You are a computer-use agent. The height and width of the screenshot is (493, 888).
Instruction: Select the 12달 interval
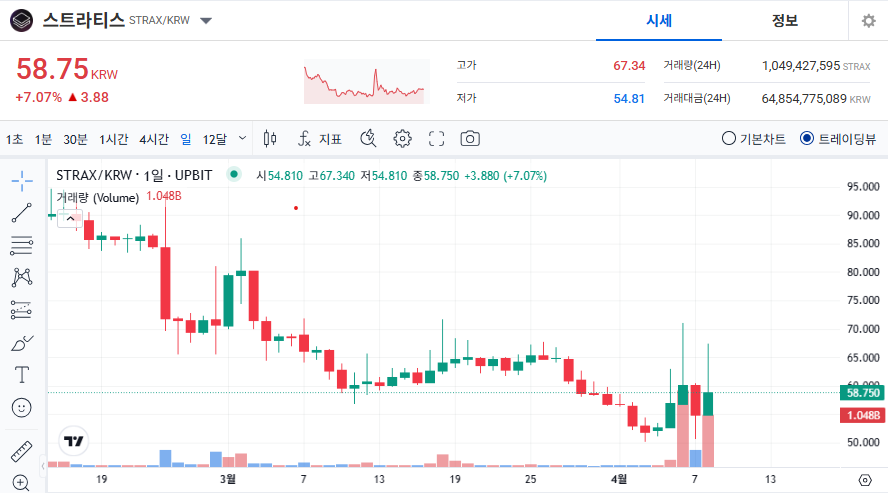click(x=215, y=139)
